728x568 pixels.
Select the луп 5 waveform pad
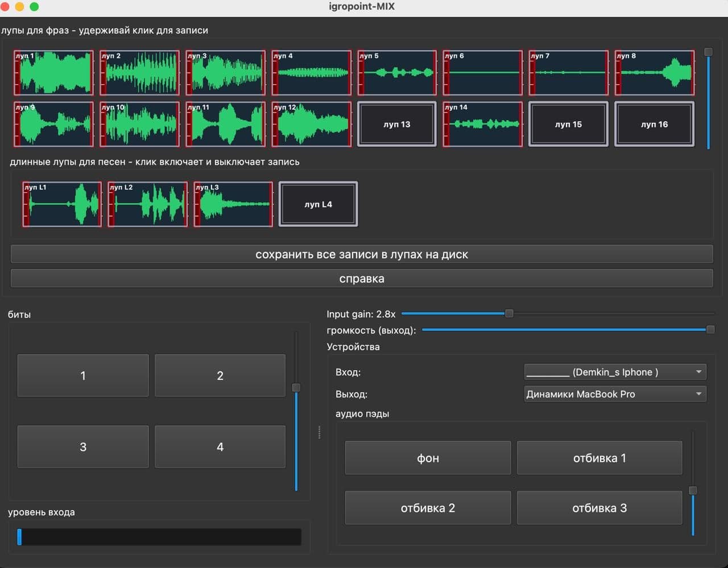click(397, 73)
